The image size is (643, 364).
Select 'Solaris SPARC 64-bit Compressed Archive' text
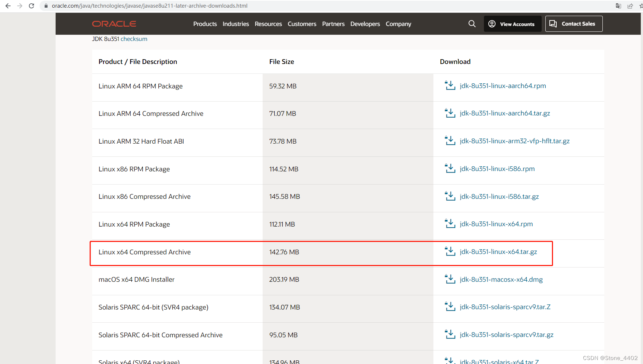pyautogui.click(x=160, y=335)
